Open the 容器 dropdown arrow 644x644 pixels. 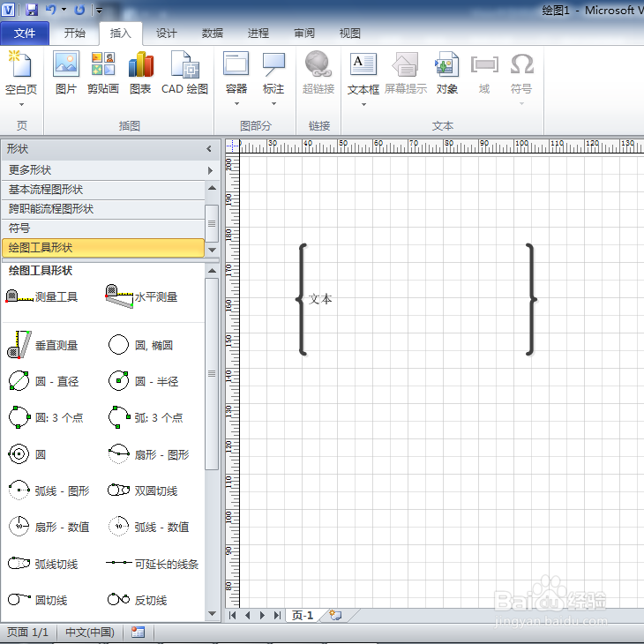pyautogui.click(x=236, y=104)
